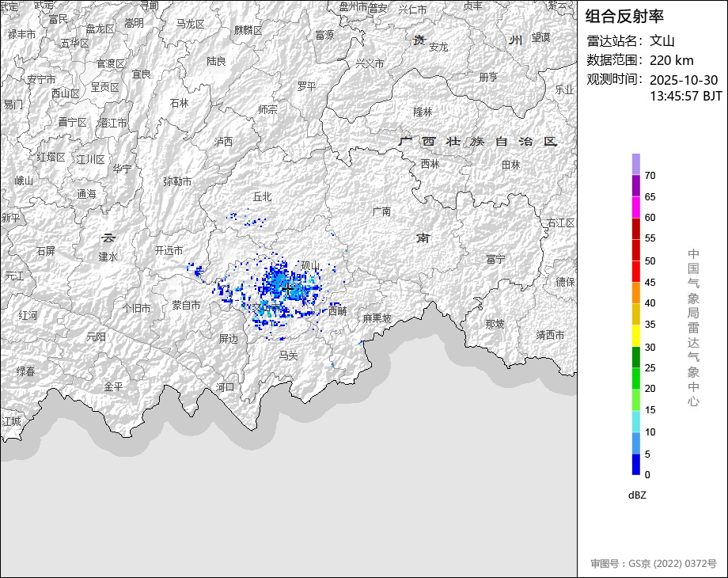Click the 弥勒市 map label
This screenshot has height=578, width=728.
coord(177,181)
